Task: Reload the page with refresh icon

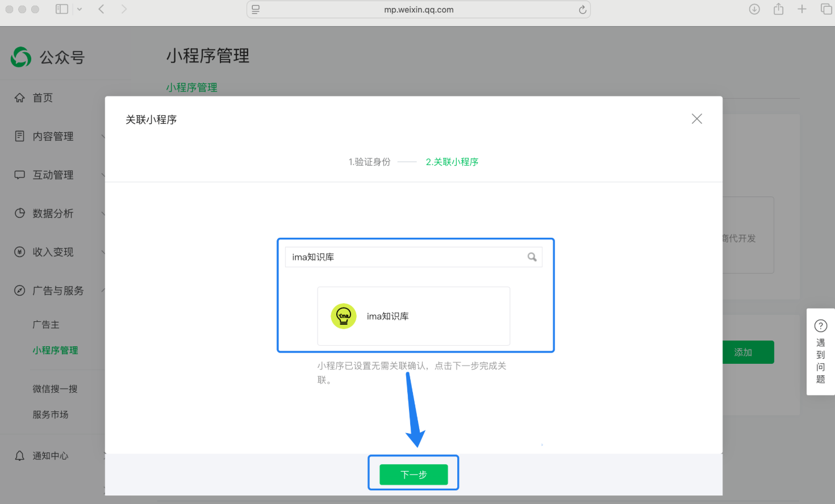Action: click(582, 10)
